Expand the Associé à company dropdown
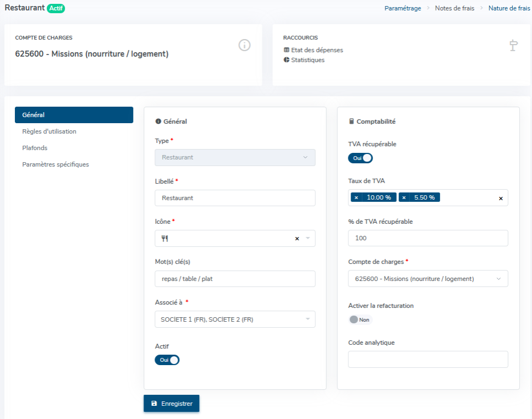This screenshot has height=419, width=532. click(x=235, y=319)
